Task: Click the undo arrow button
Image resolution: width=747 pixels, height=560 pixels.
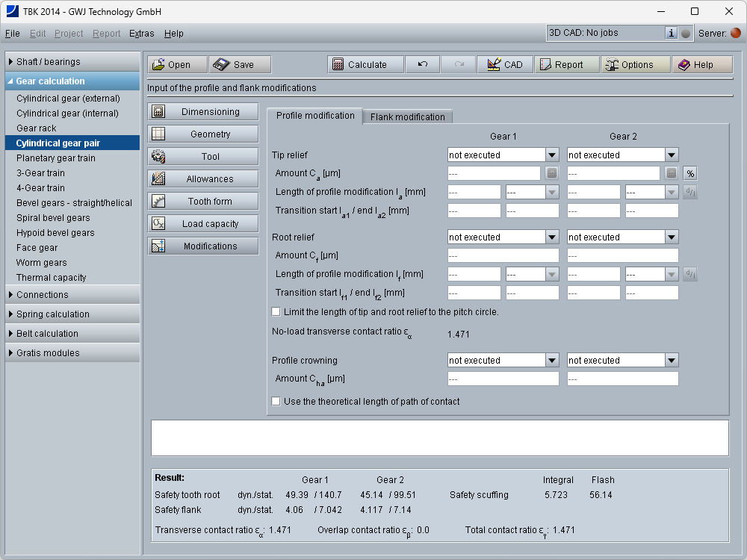Action: 422,65
